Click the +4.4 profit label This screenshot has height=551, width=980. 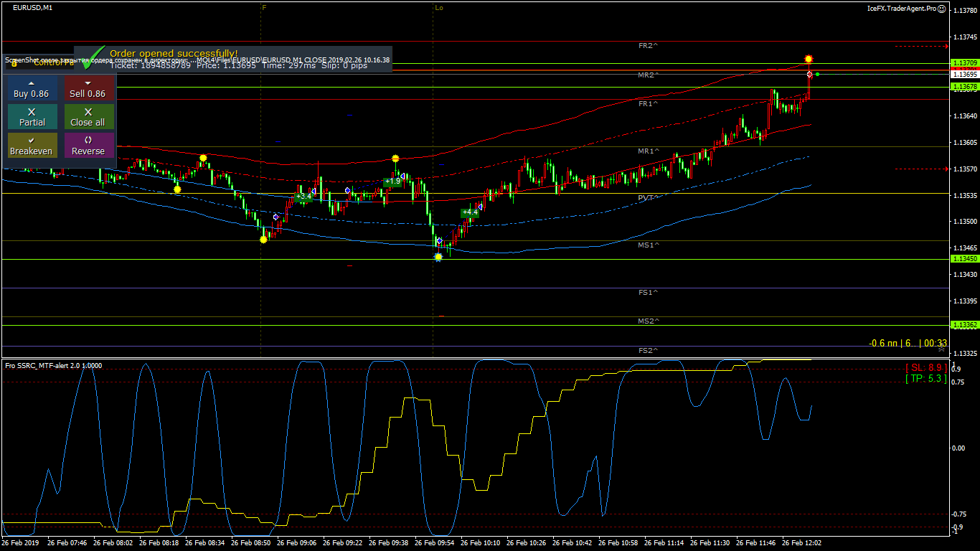(x=470, y=212)
